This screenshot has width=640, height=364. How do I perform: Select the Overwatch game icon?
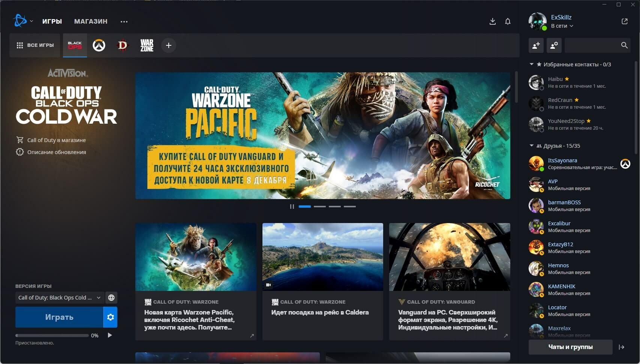click(x=99, y=45)
